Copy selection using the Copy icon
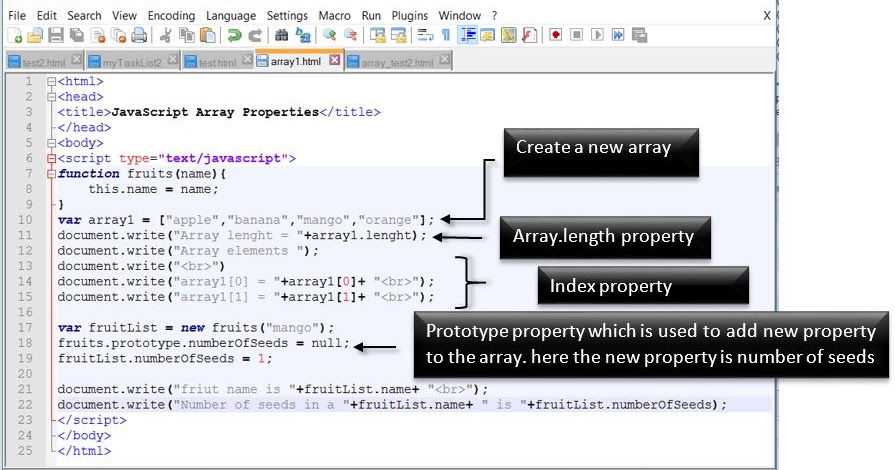Viewport: 895px width, 470px height. tap(187, 35)
